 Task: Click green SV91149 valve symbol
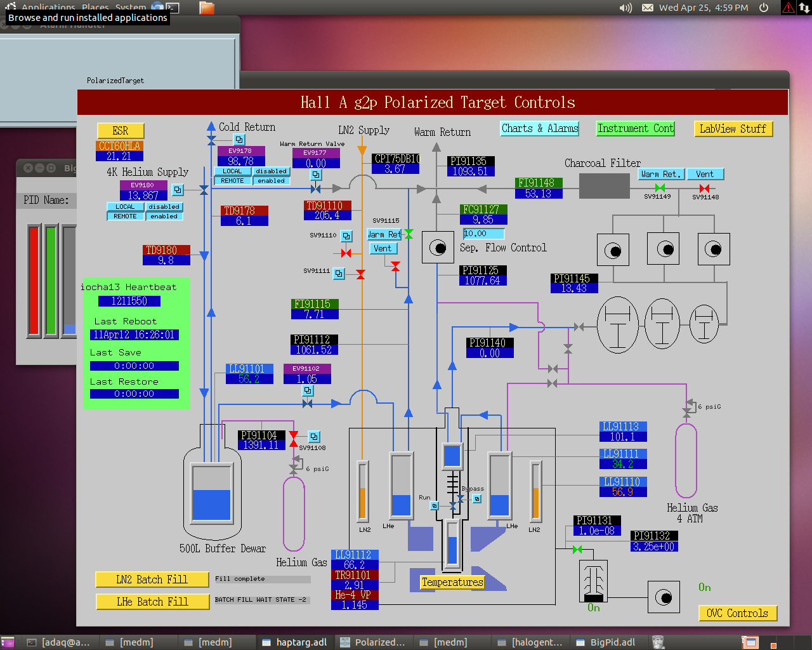660,188
